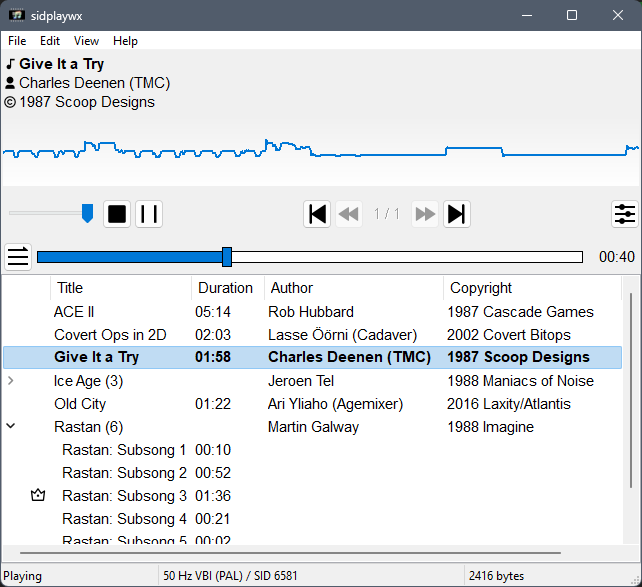Click the 05:14 duration cell
Viewport: 642px width, 587px height.
click(213, 312)
